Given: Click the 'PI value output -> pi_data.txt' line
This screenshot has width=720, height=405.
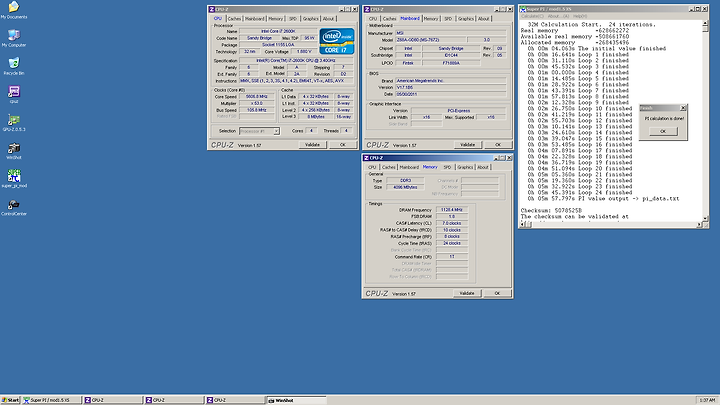Looking at the screenshot, I should pos(603,199).
